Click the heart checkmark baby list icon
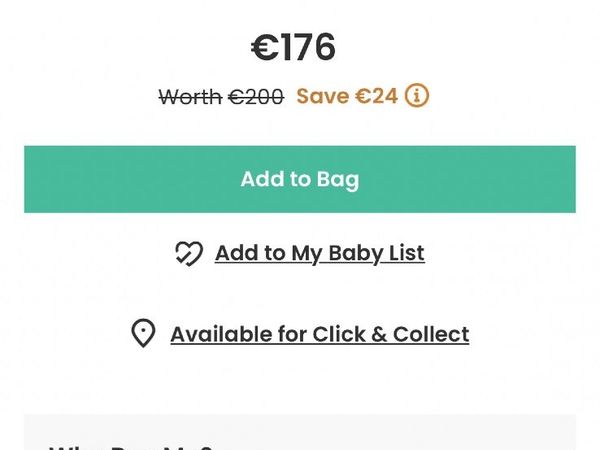This screenshot has width=600, height=450. click(189, 253)
